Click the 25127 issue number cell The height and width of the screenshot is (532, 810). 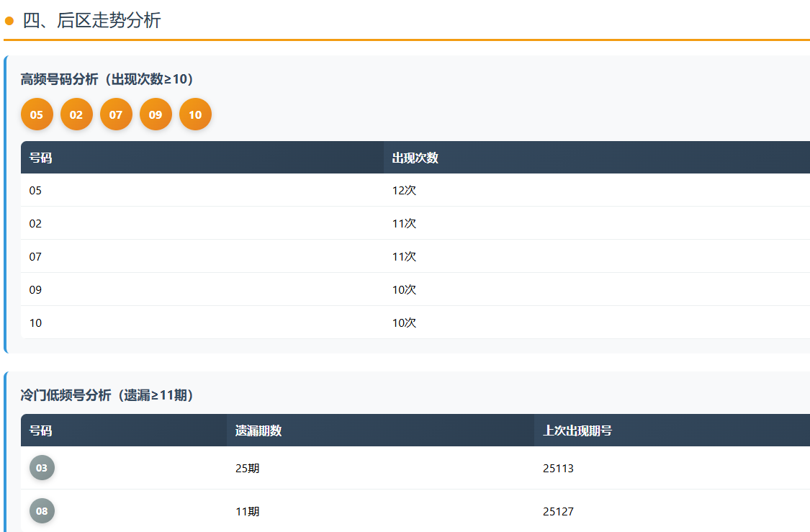click(x=558, y=512)
